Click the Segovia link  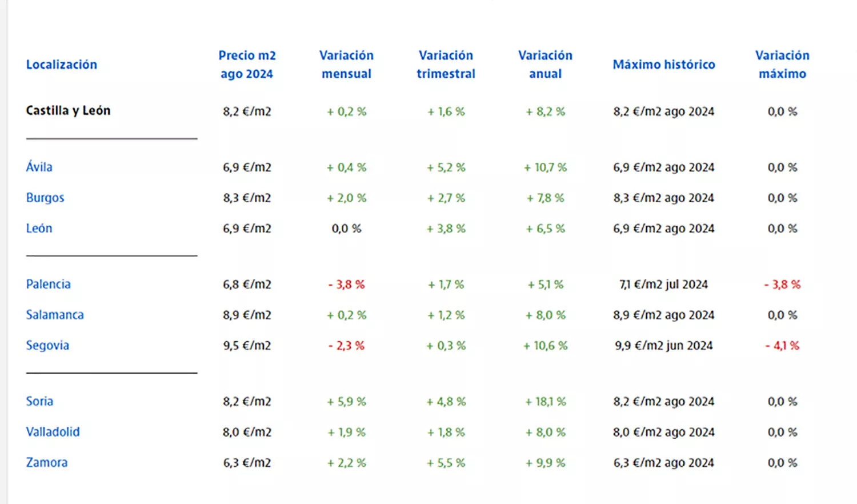click(47, 345)
